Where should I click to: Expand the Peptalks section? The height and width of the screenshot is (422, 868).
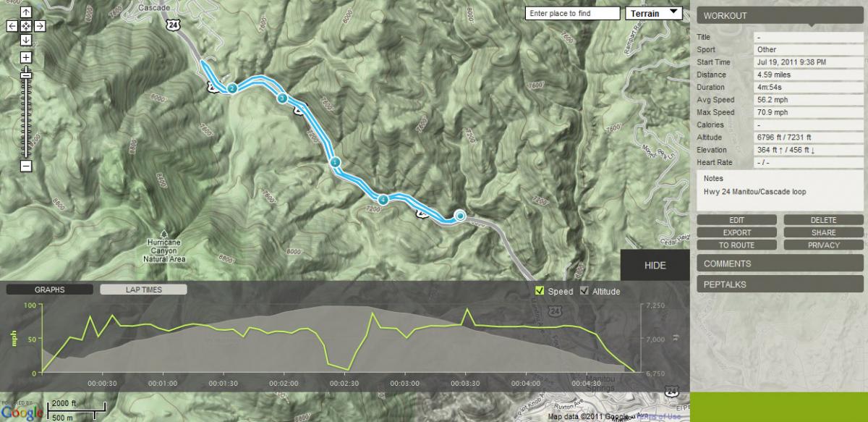(780, 284)
